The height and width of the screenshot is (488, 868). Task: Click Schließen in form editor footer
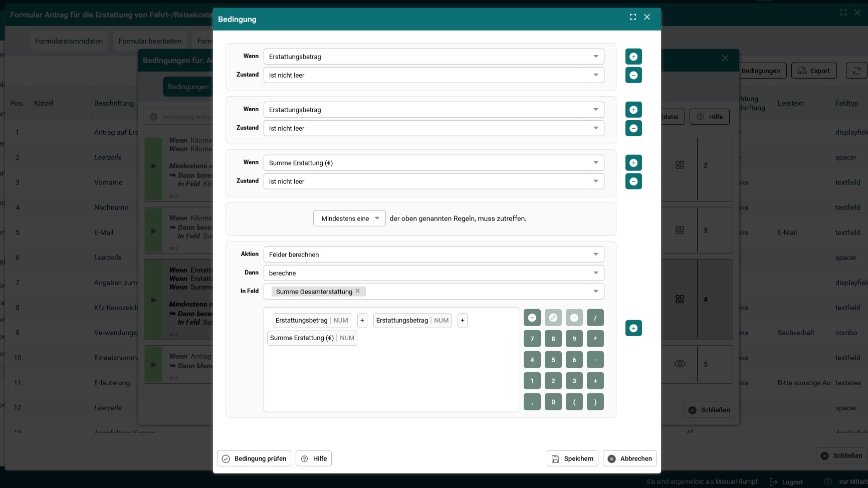(841, 455)
